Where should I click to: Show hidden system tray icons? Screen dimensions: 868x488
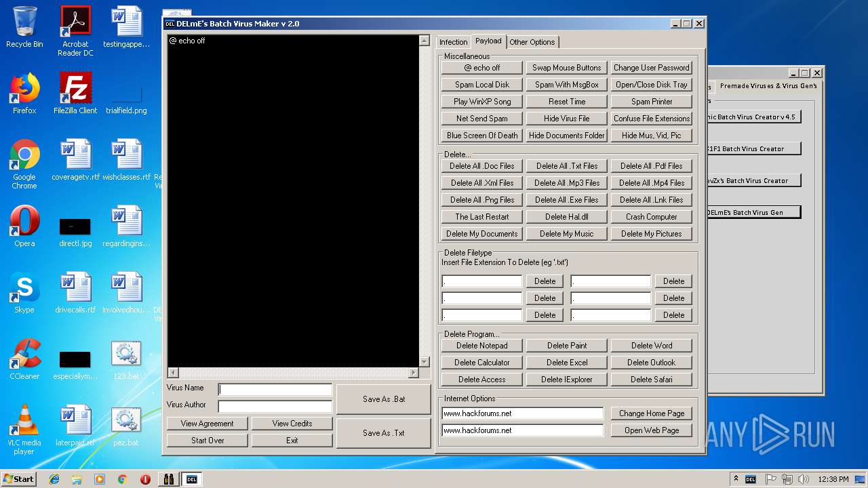(735, 479)
